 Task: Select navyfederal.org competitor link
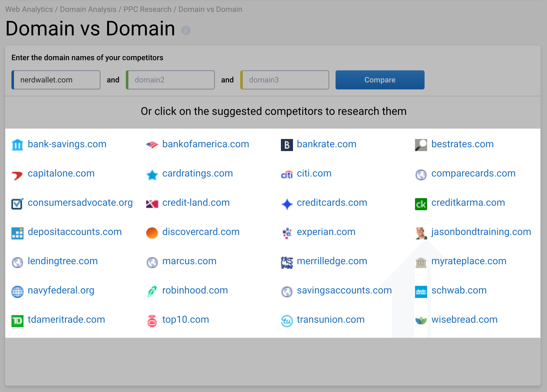tap(61, 290)
